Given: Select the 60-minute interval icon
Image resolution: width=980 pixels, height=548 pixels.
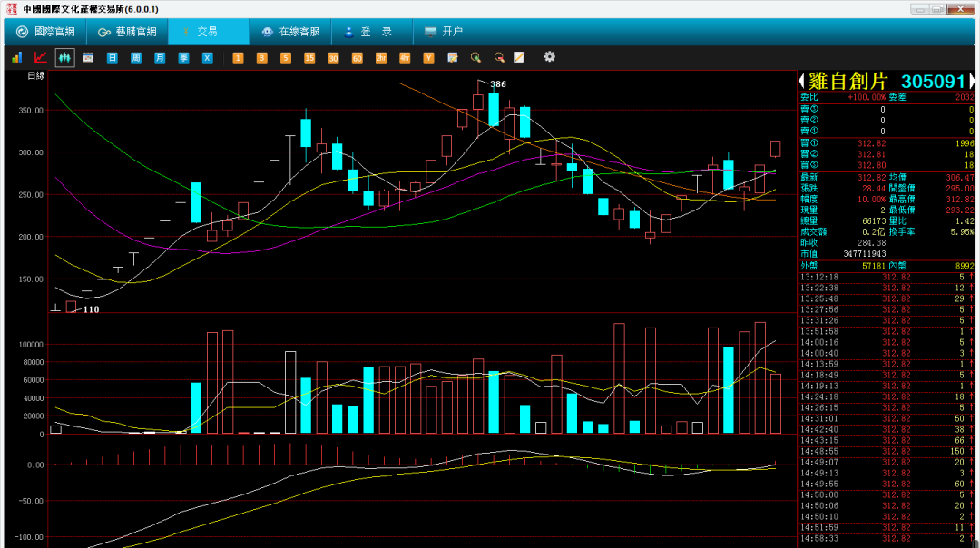Looking at the screenshot, I should pyautogui.click(x=357, y=57).
